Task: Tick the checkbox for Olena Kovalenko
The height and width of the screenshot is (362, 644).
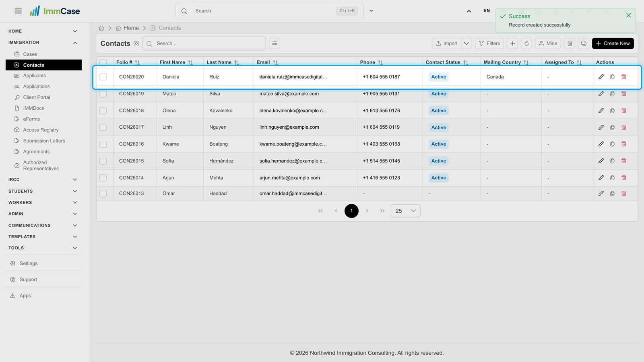Action: tap(103, 111)
